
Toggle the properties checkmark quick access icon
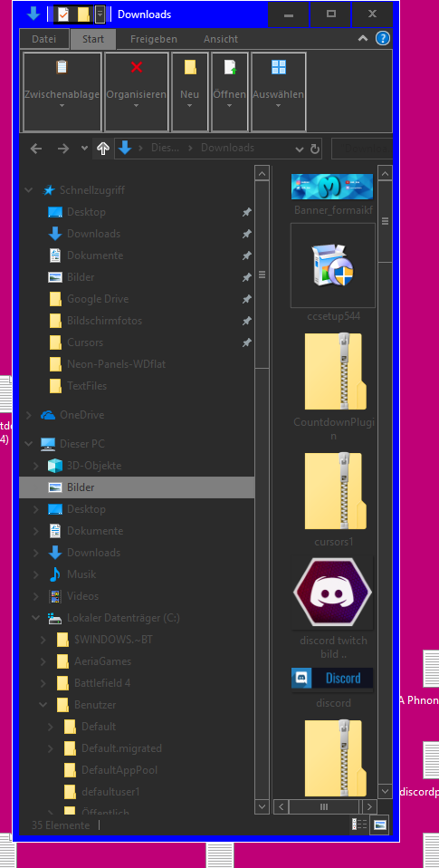click(x=63, y=14)
